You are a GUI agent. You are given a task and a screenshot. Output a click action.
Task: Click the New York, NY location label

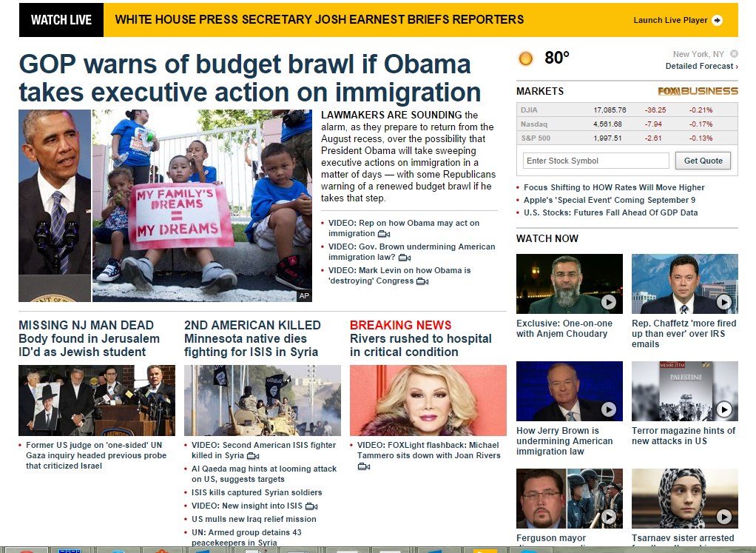click(698, 54)
